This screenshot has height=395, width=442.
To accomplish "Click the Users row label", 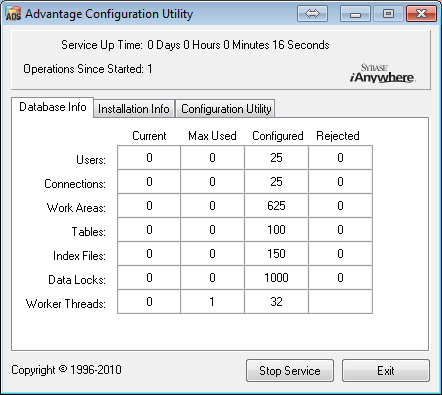I will click(91, 160).
